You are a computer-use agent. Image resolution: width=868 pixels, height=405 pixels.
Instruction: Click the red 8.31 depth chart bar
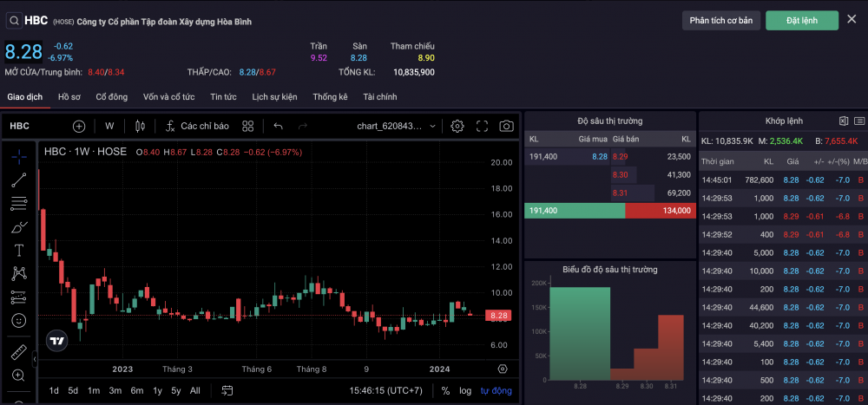tap(670, 348)
